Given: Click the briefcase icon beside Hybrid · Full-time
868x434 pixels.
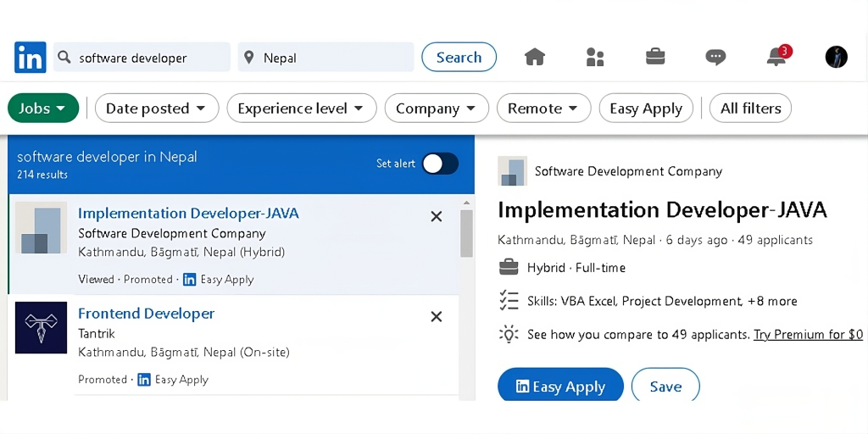Looking at the screenshot, I should click(x=509, y=267).
